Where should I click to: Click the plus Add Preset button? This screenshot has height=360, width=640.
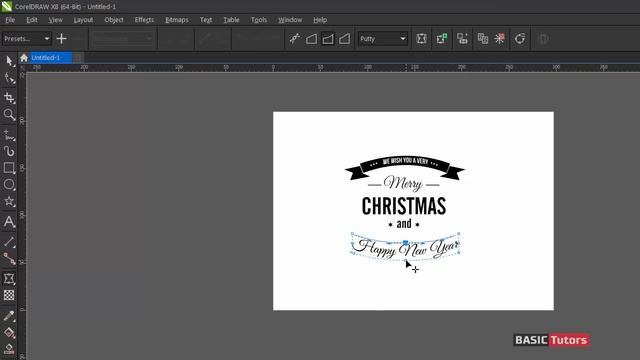(x=62, y=39)
